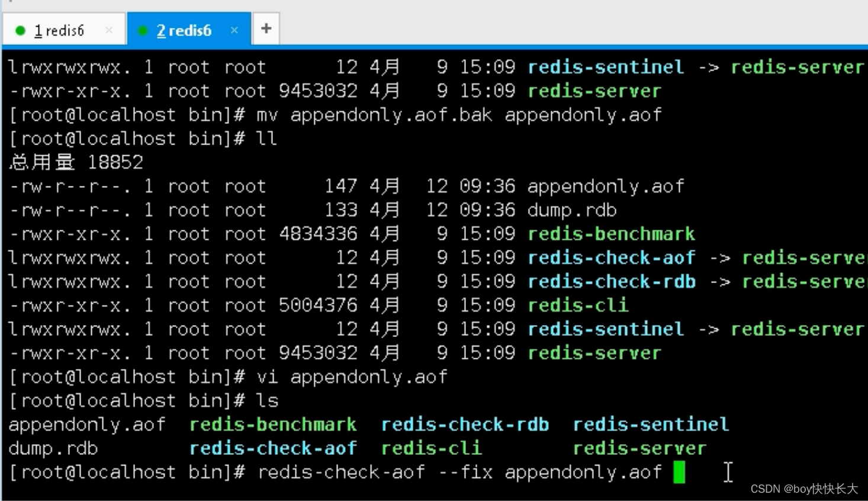The width and height of the screenshot is (868, 501).
Task: Click the 'll' command prompt line
Action: click(x=143, y=139)
